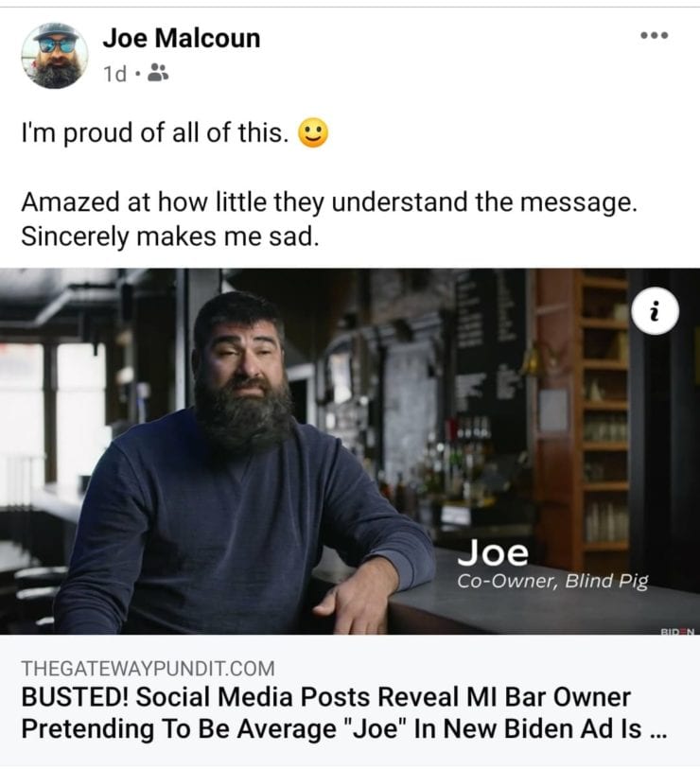Click the 'Amazed at how little' sentence
Image resolution: width=700 pixels, height=769 pixels.
(x=329, y=202)
